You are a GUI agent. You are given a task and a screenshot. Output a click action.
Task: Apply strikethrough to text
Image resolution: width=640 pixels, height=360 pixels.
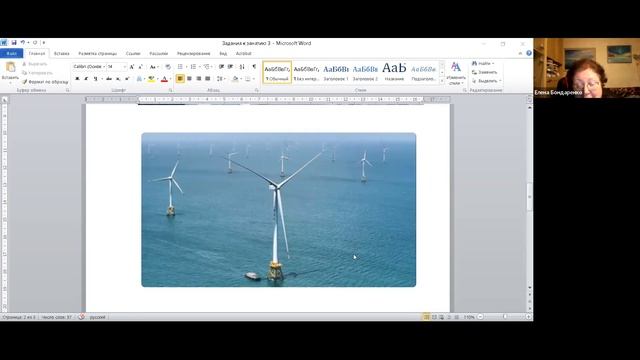109,78
